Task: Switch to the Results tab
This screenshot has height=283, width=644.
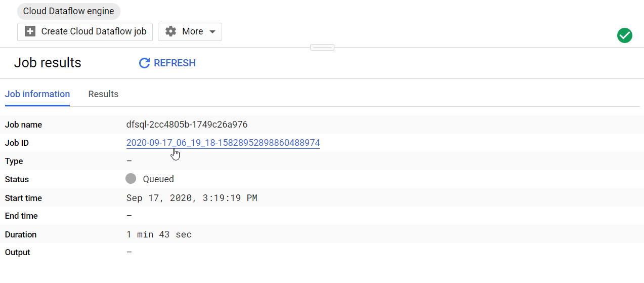Action: (103, 94)
